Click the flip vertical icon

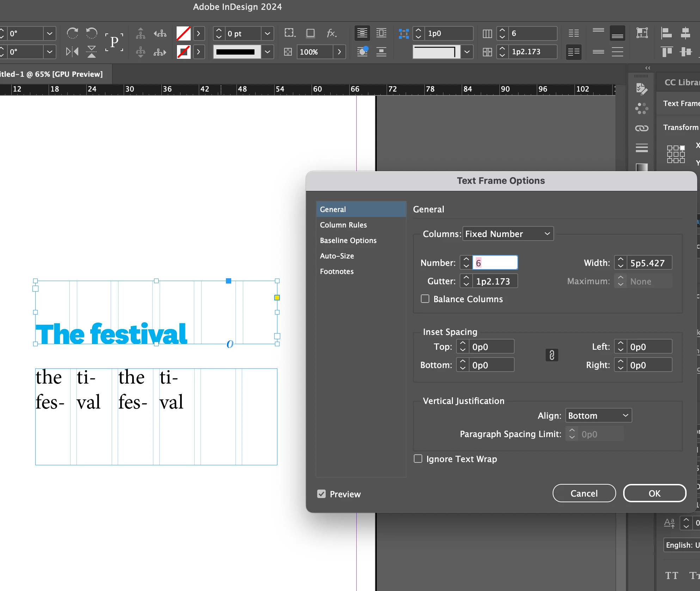(x=92, y=52)
